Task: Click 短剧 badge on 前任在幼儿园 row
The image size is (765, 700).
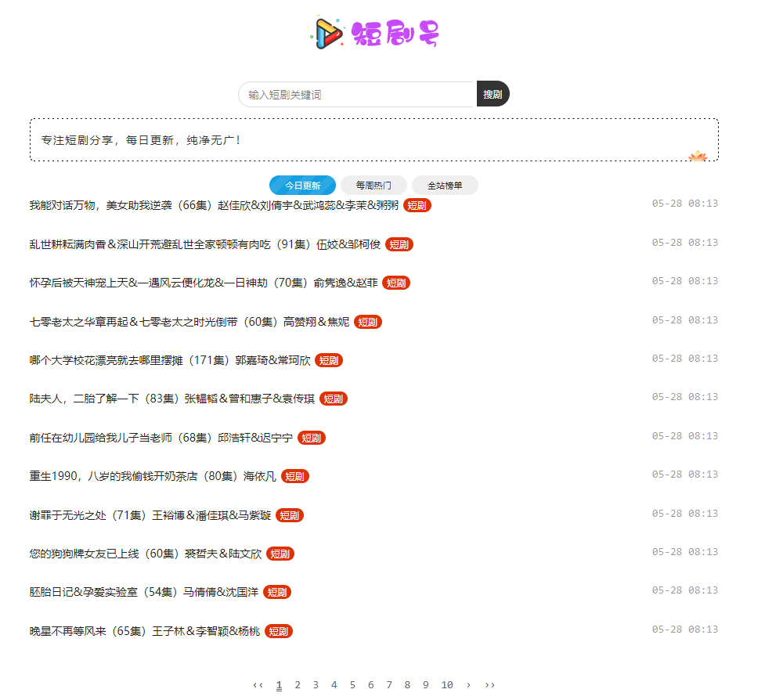Action: [312, 438]
